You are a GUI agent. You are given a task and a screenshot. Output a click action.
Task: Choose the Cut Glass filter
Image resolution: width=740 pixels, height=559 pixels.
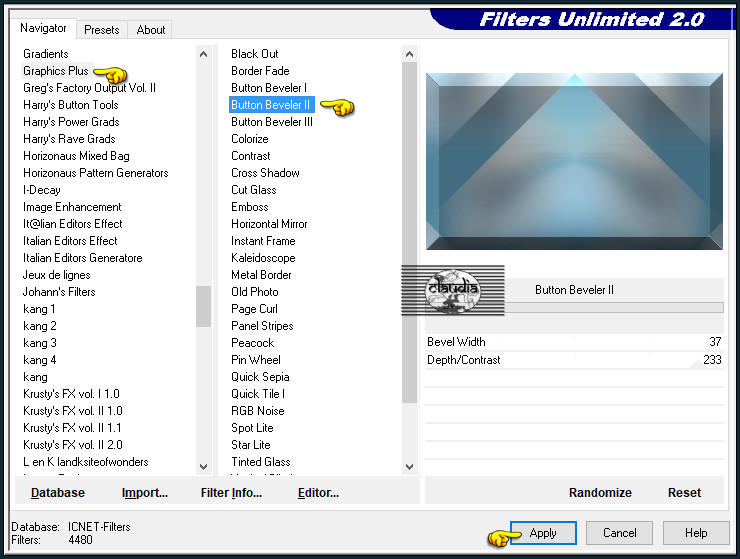point(253,190)
